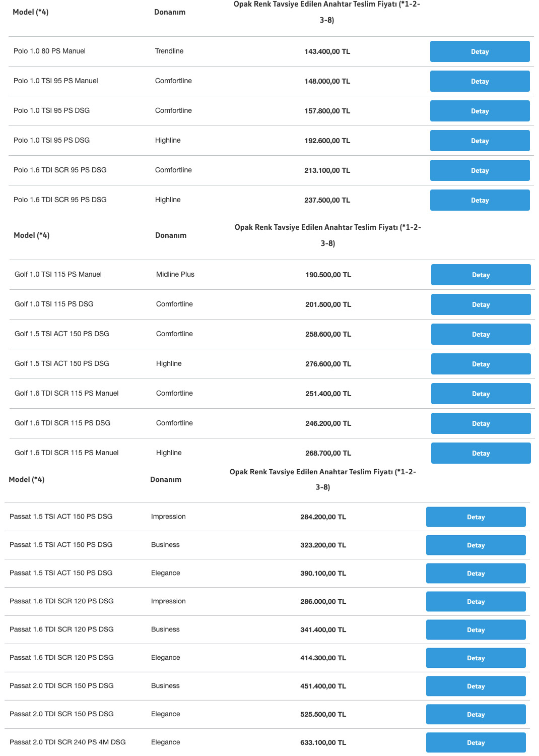
Task: Click Detay for Golf 1.0 TSI 115 PS DSG
Action: click(x=481, y=304)
